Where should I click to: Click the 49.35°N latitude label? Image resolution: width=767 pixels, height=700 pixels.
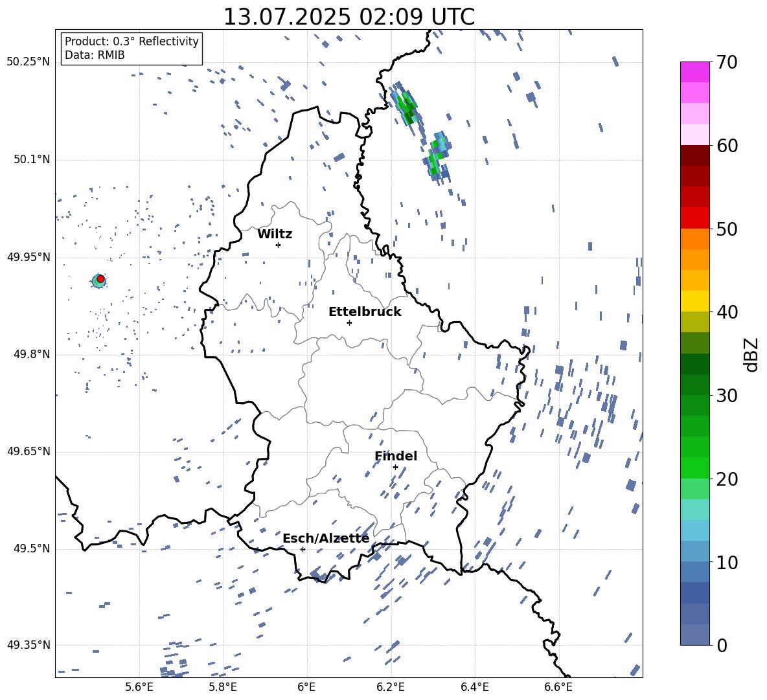(29, 645)
